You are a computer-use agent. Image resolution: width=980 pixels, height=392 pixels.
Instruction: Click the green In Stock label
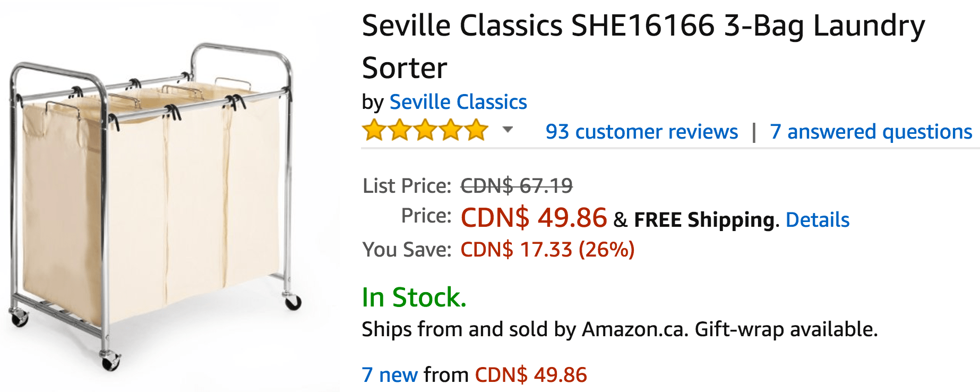click(x=414, y=297)
